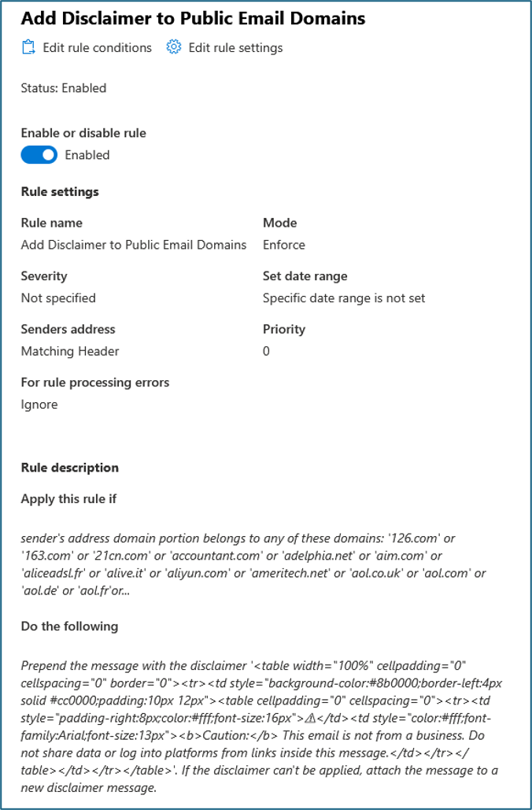Click the Prepend disclaimer action text

(x=261, y=727)
